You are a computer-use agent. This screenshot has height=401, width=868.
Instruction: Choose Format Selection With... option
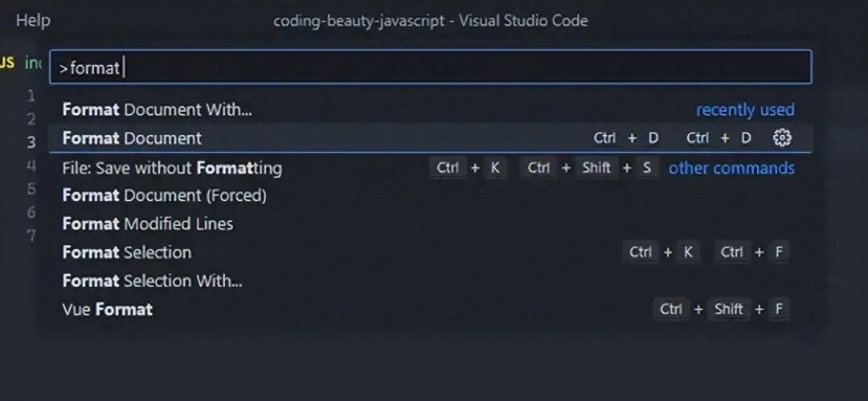pyautogui.click(x=152, y=280)
